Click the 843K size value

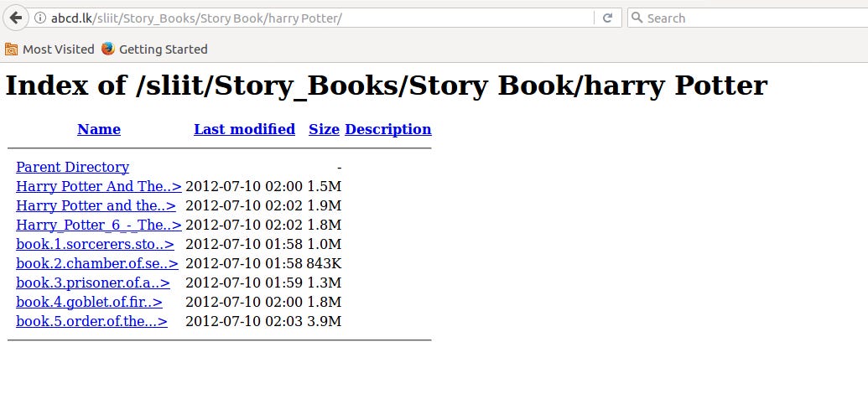point(324,263)
